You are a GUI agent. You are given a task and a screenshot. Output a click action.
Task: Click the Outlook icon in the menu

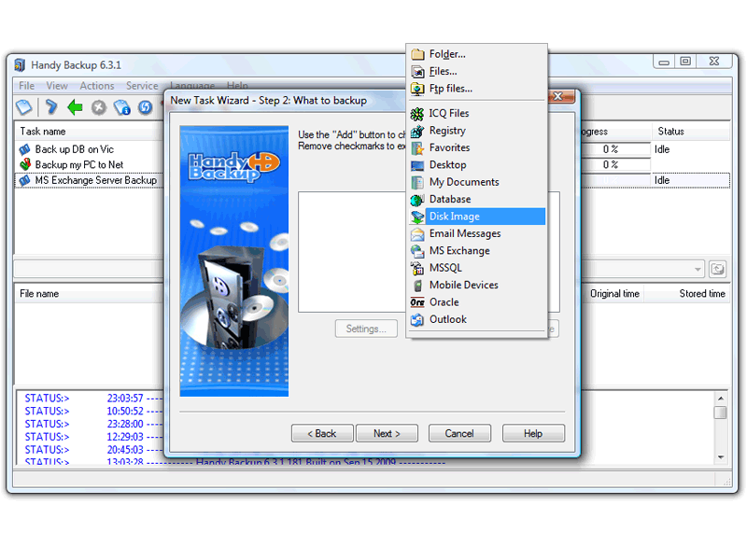[x=417, y=319]
